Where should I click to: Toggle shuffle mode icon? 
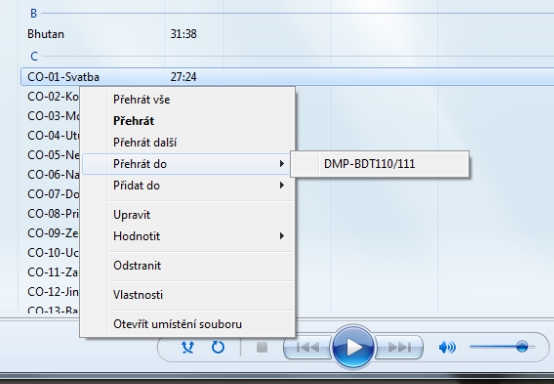[188, 347]
